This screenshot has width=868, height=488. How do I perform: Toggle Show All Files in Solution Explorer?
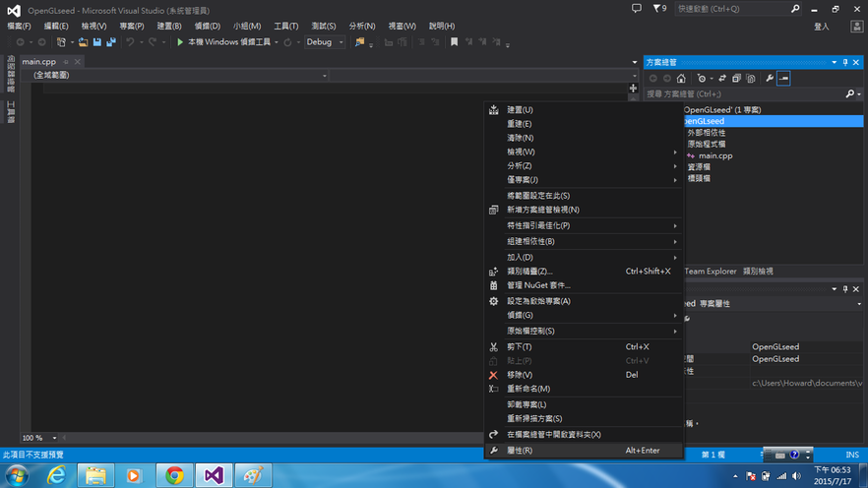(751, 79)
